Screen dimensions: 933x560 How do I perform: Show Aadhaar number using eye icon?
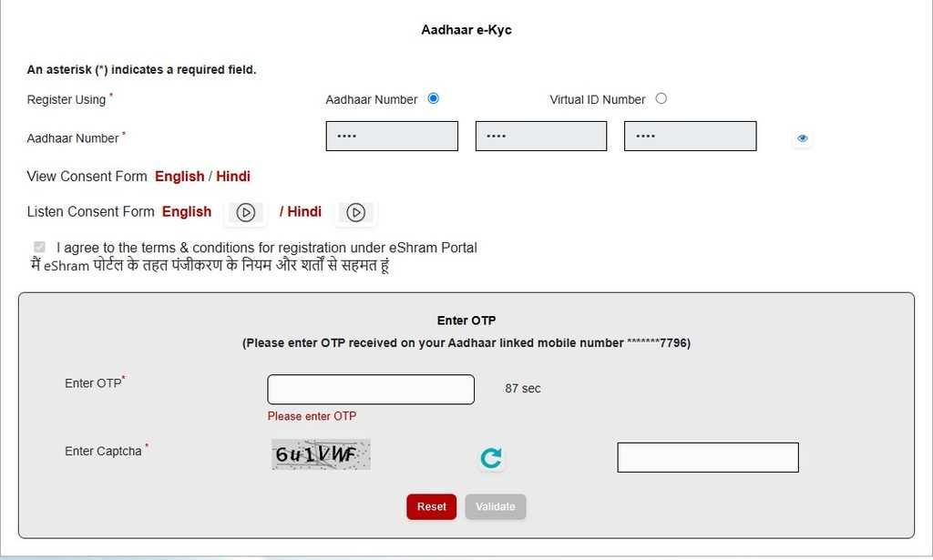[802, 137]
